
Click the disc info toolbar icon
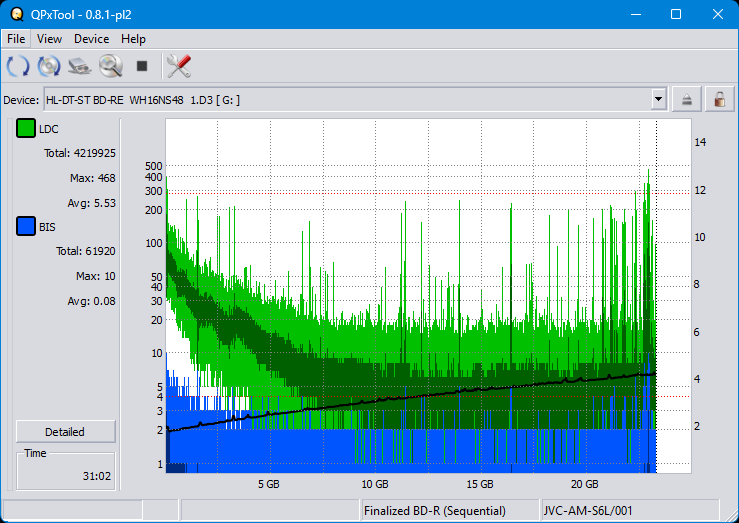pos(49,66)
